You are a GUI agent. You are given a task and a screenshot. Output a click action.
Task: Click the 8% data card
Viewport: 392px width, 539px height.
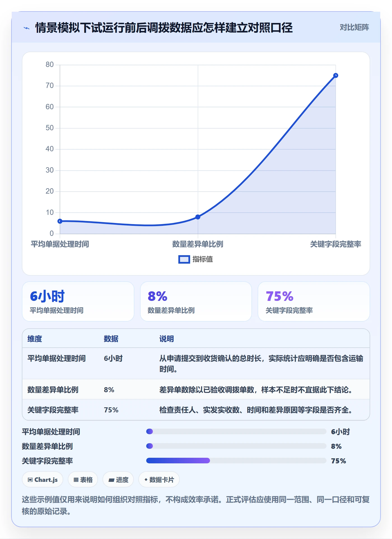coord(196,301)
